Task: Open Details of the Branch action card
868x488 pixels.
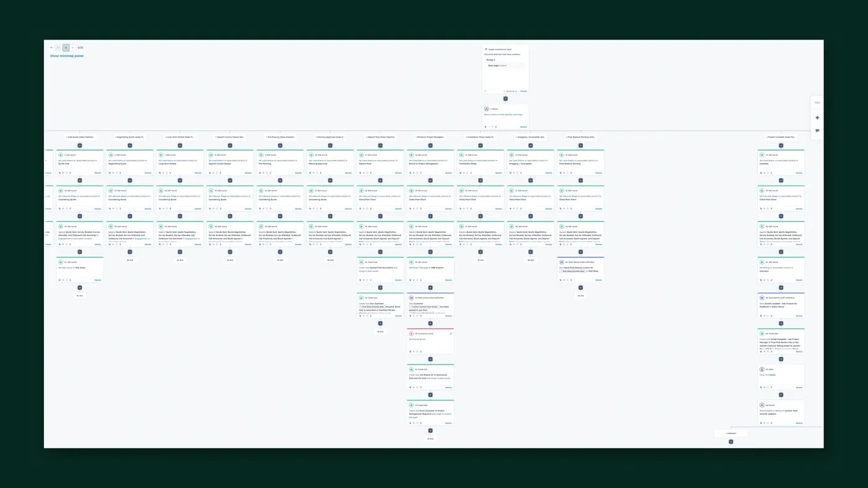Action: pyautogui.click(x=523, y=126)
